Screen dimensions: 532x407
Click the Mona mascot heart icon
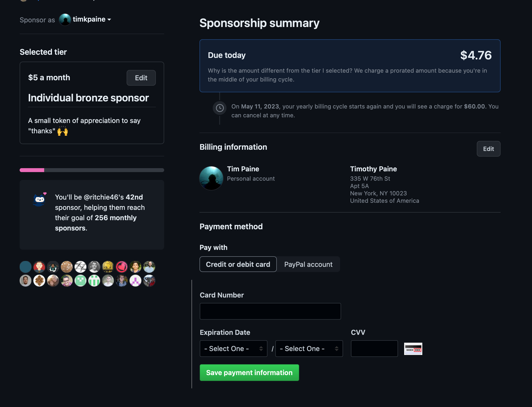tap(39, 199)
